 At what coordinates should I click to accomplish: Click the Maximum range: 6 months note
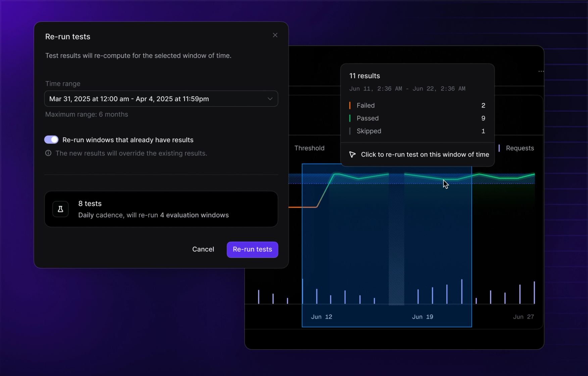click(x=87, y=114)
